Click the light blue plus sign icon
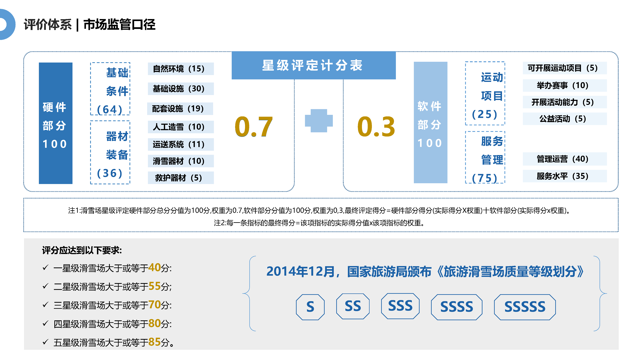The width and height of the screenshot is (644, 362). click(x=319, y=121)
